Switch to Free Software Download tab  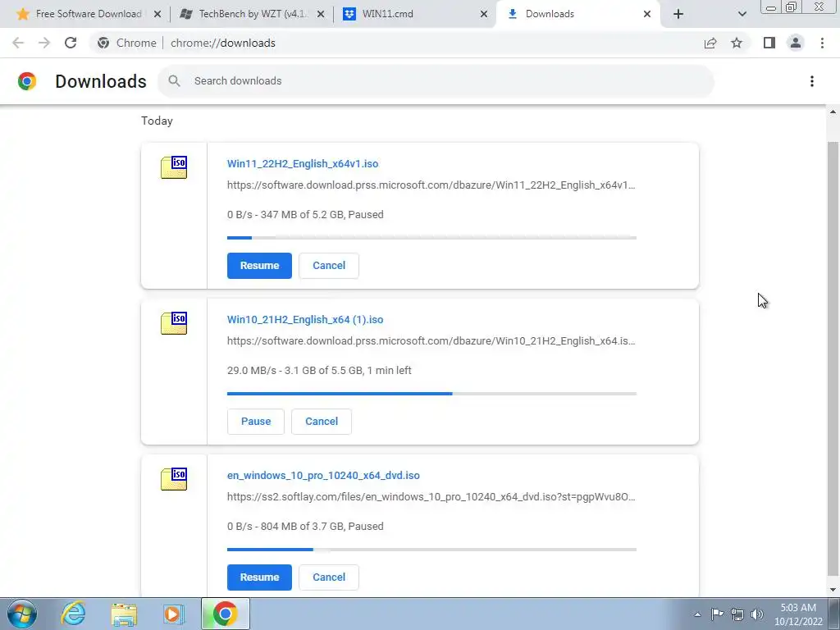pyautogui.click(x=89, y=14)
